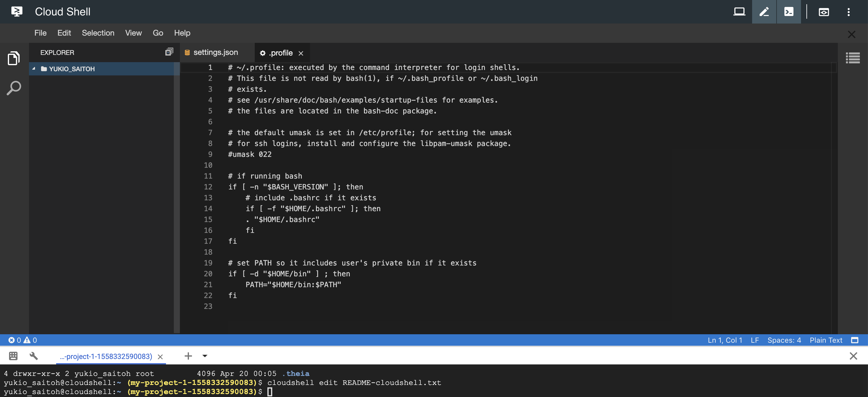
Task: Open the three-dot more menu
Action: point(848,12)
